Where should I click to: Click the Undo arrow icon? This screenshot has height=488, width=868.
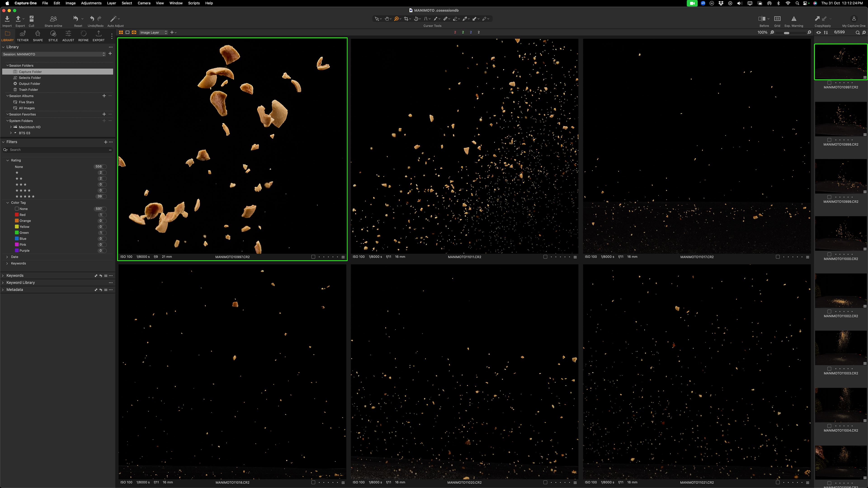[92, 19]
